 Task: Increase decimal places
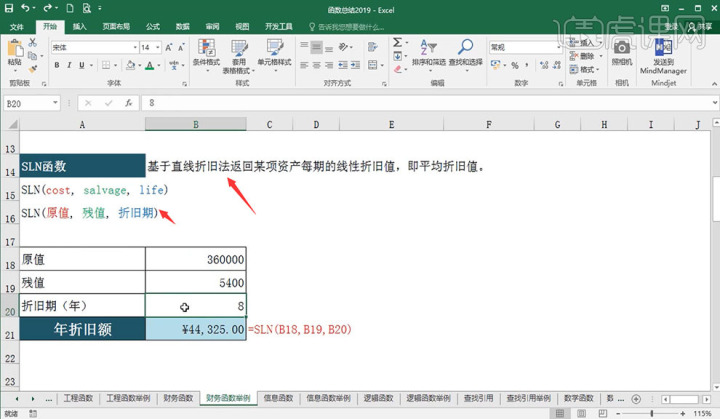544,65
